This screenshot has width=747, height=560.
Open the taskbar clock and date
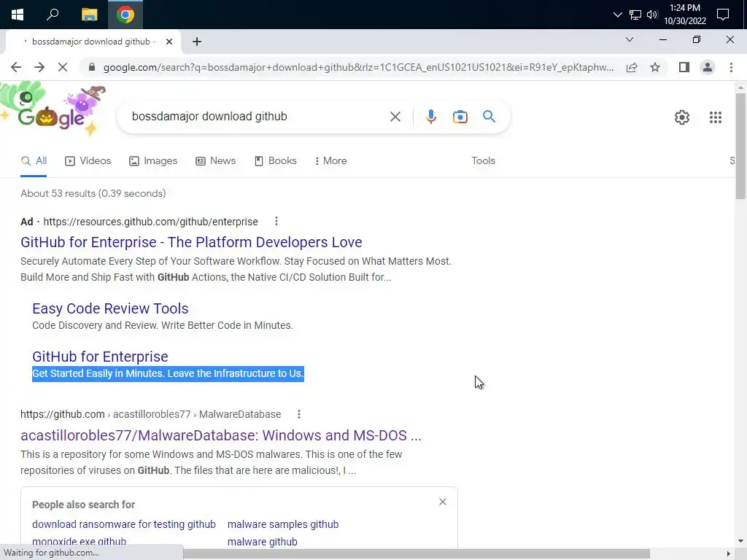(684, 15)
